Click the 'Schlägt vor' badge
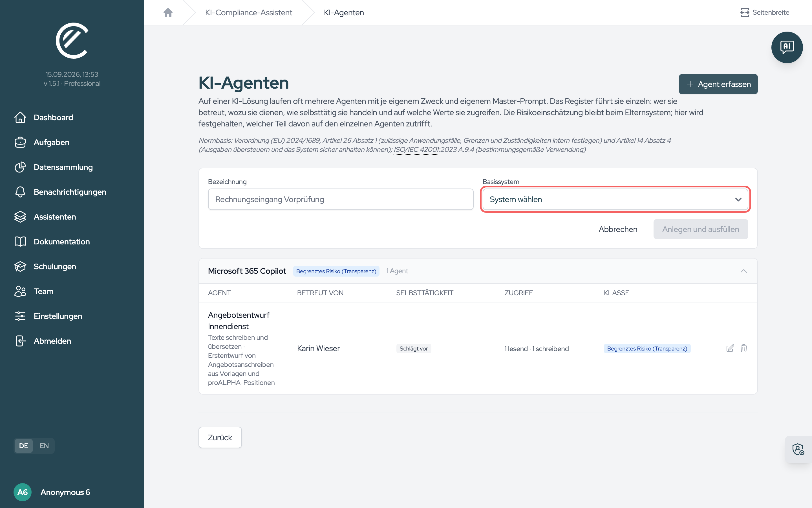This screenshot has width=812, height=508. tap(413, 349)
